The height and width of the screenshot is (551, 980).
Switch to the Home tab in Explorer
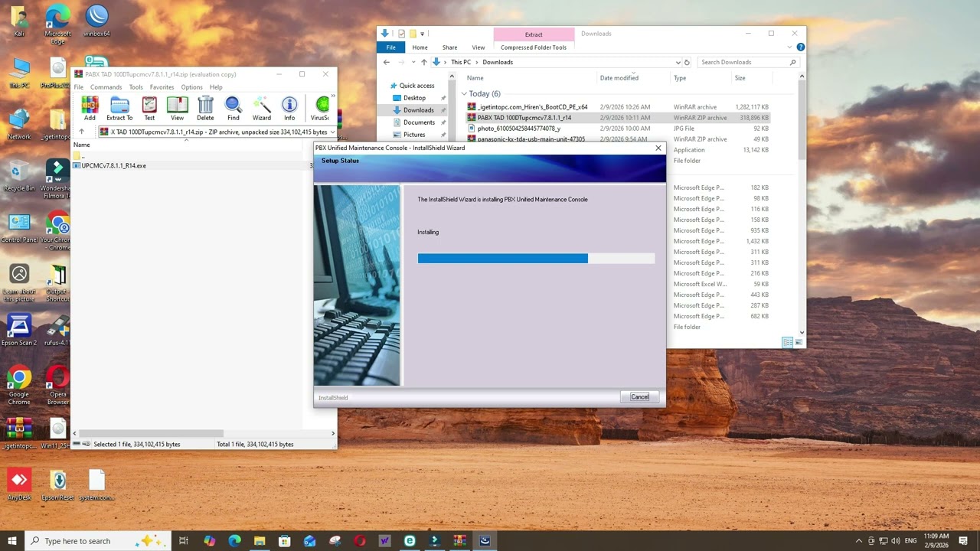420,47
